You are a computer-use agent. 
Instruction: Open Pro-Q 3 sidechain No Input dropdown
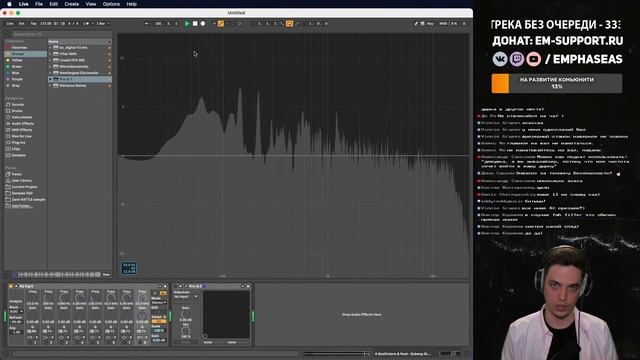[x=186, y=297]
